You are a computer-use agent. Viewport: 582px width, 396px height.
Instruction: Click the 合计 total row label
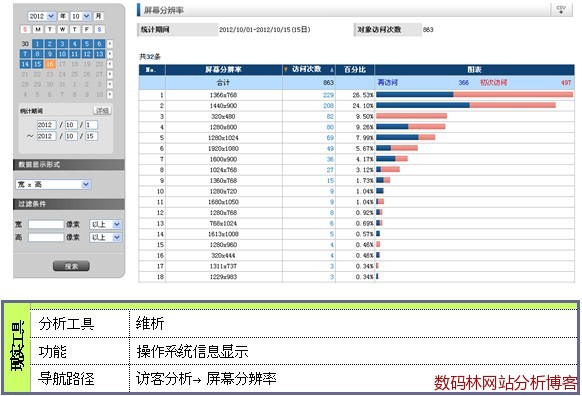point(223,82)
